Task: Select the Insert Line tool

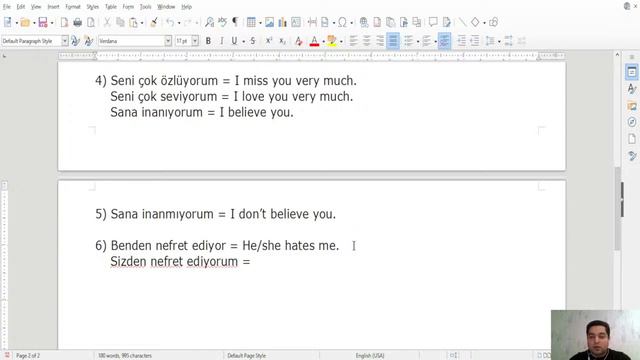Action: [462, 22]
